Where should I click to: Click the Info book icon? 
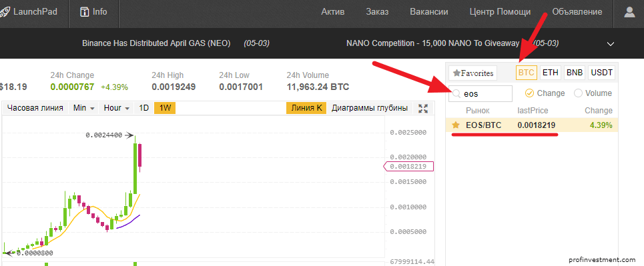(85, 12)
